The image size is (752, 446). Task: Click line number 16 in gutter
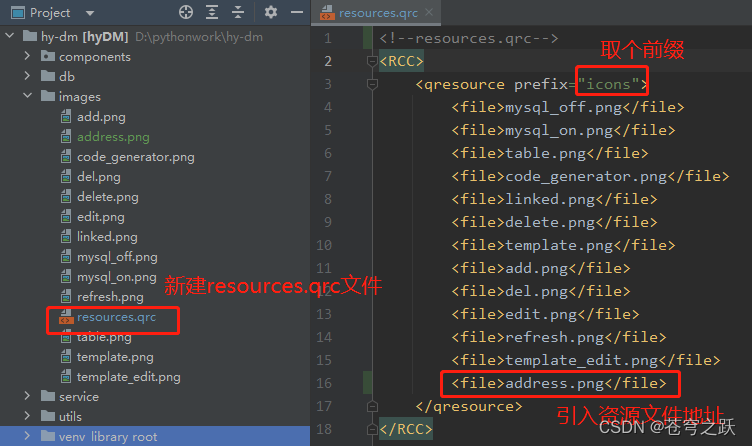point(324,383)
